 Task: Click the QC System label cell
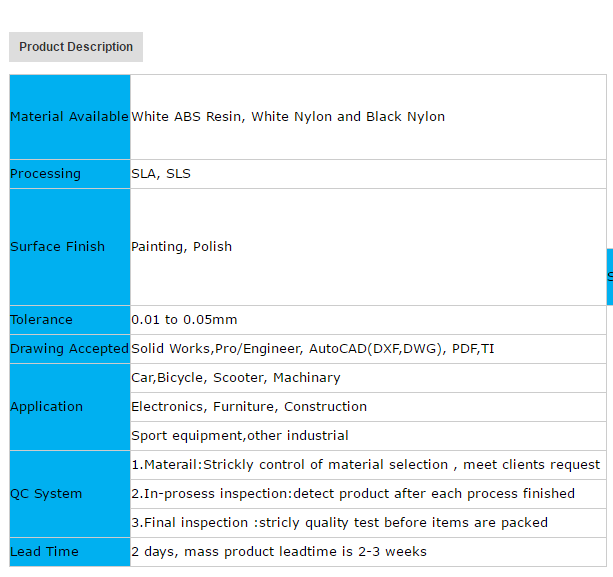[46, 494]
